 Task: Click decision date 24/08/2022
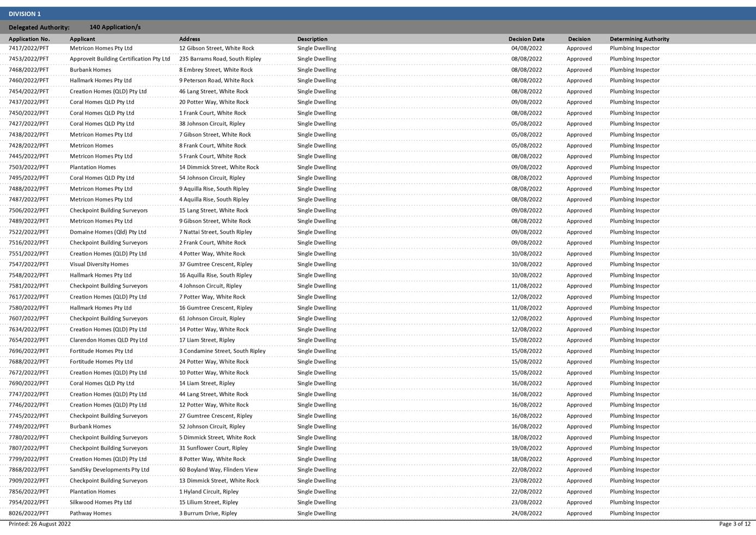click(527, 513)
